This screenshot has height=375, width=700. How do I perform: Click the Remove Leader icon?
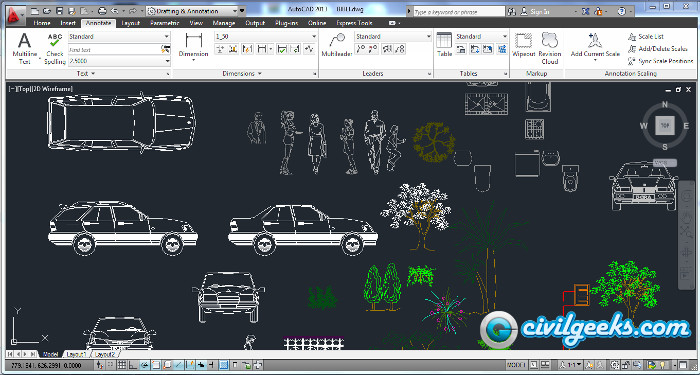pos(373,49)
